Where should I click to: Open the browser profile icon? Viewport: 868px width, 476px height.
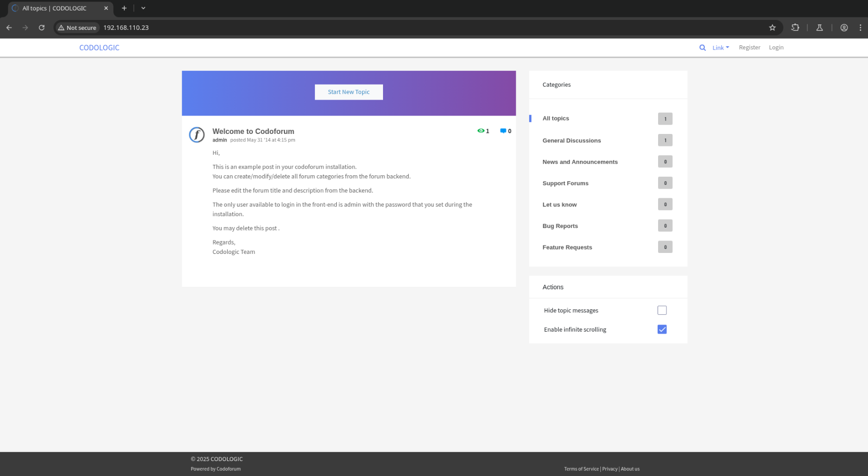(844, 28)
